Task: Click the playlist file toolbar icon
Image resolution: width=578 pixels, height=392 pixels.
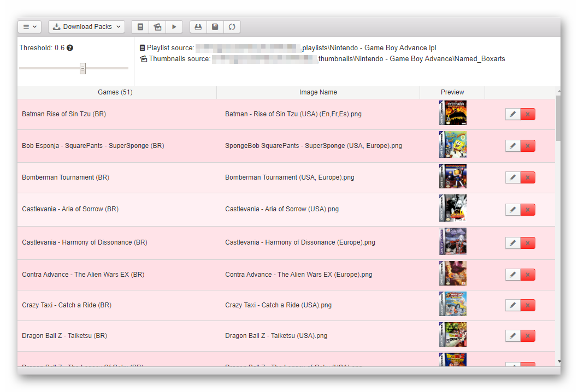Action: pyautogui.click(x=140, y=27)
